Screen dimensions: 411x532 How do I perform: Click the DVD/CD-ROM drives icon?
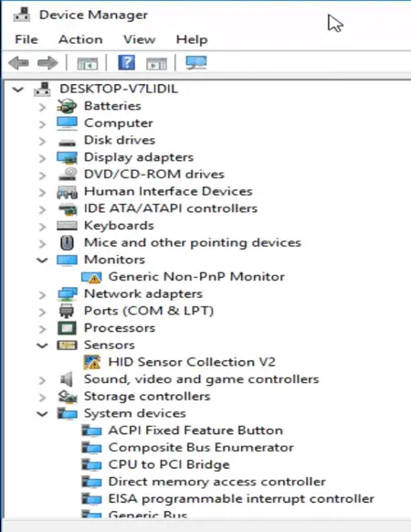coord(68,174)
